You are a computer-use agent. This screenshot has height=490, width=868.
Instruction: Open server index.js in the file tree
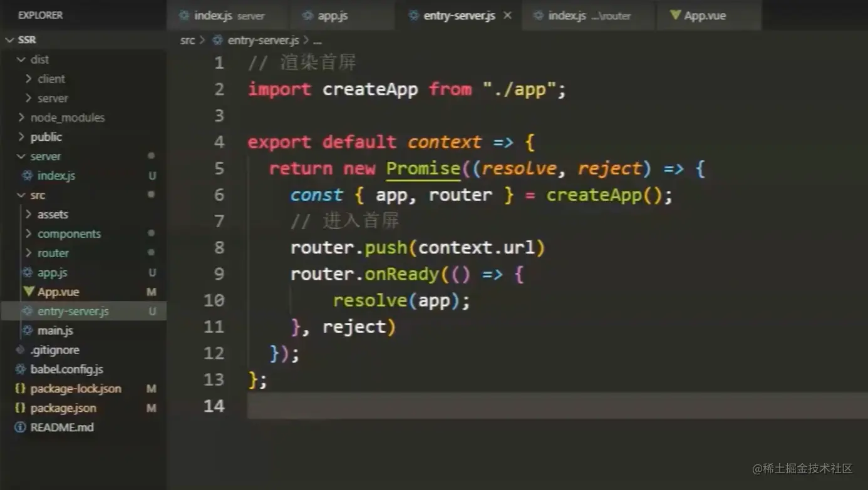(x=56, y=176)
